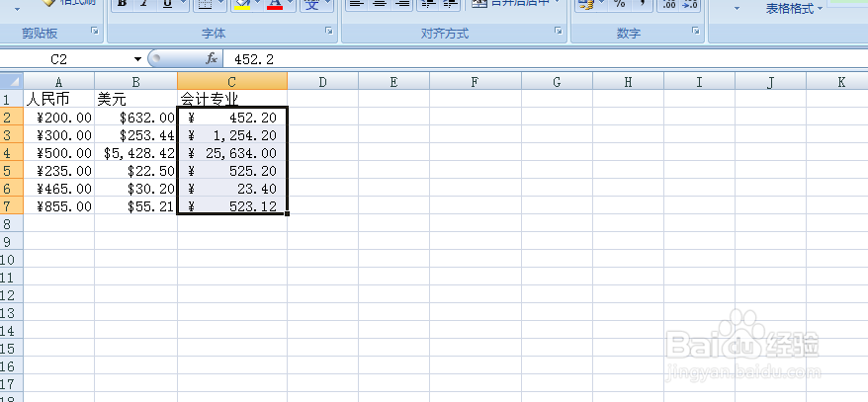Select the cell containing ¥ 525.20
The image size is (868, 402).
click(232, 170)
